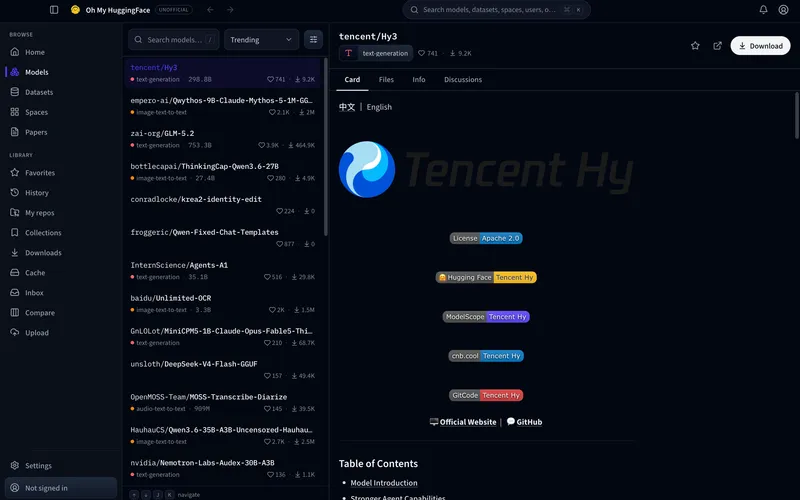Click the ModelScope Tencent Hy badge
The height and width of the screenshot is (500, 800).
pos(486,317)
